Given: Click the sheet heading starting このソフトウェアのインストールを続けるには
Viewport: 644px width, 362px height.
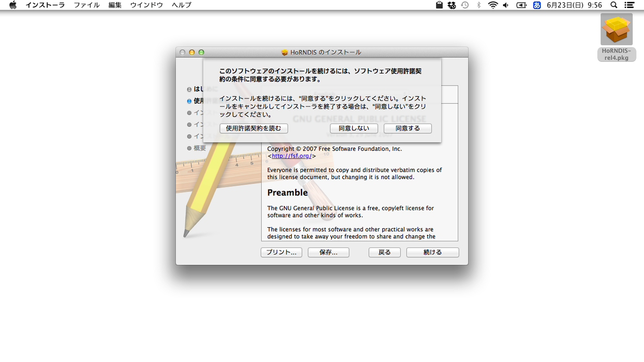Looking at the screenshot, I should (x=320, y=75).
